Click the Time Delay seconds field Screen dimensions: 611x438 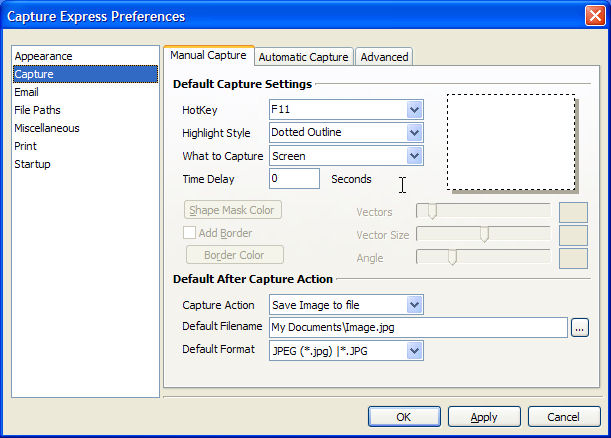(x=294, y=178)
